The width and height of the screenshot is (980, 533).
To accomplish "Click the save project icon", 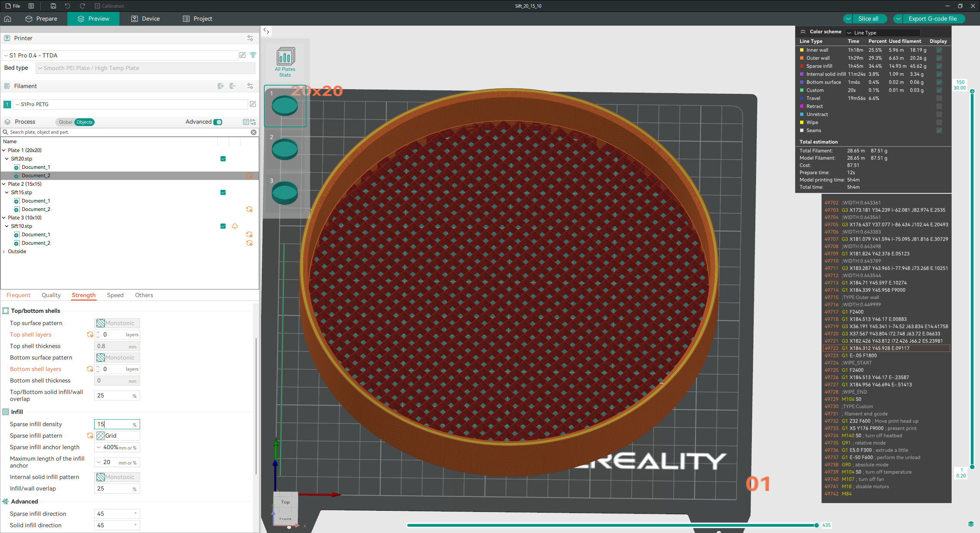I will (x=53, y=6).
